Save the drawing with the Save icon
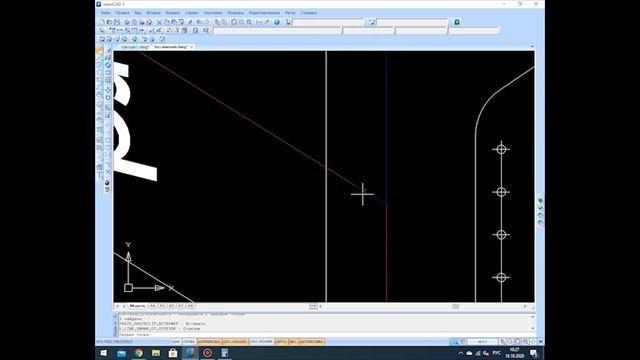The height and width of the screenshot is (360, 640). point(117,22)
